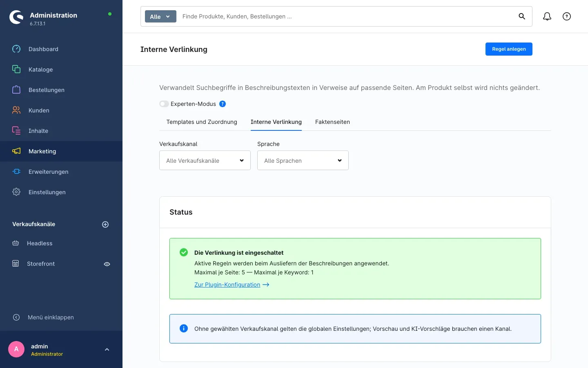Open notifications bell

click(x=547, y=16)
